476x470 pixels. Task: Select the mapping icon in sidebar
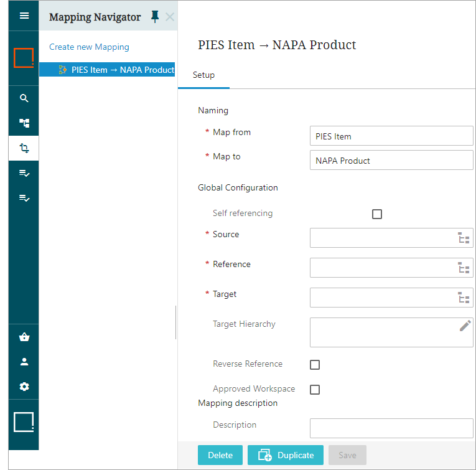24,148
